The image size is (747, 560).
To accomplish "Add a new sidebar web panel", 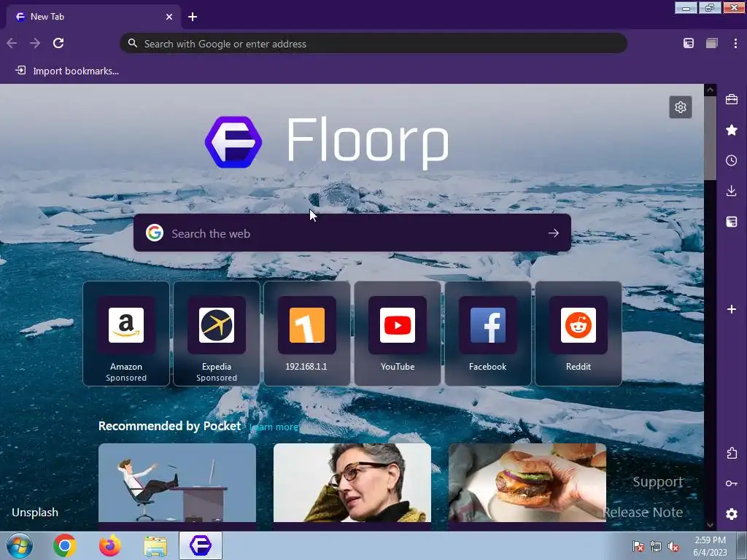I will (x=731, y=309).
